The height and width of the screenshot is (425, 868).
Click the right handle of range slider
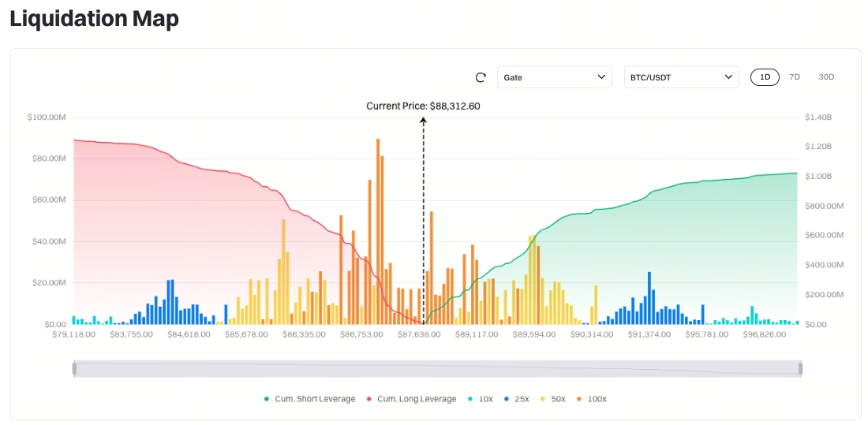tap(800, 368)
